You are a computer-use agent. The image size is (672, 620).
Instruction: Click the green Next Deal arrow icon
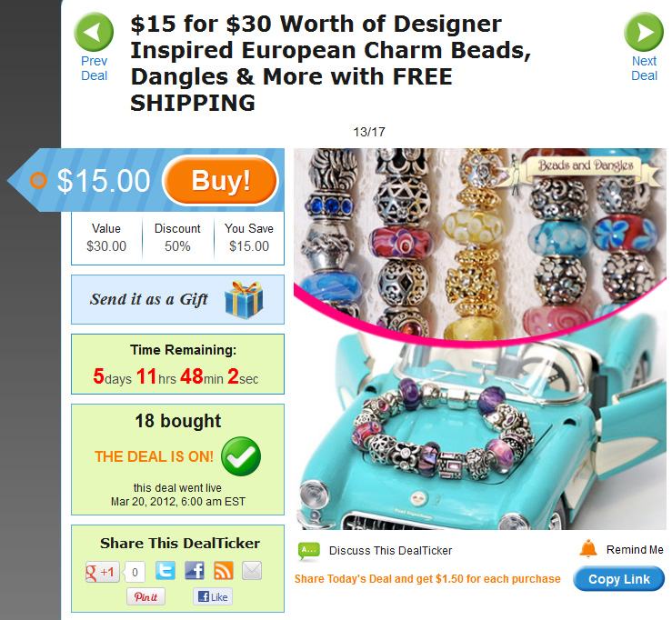644,32
